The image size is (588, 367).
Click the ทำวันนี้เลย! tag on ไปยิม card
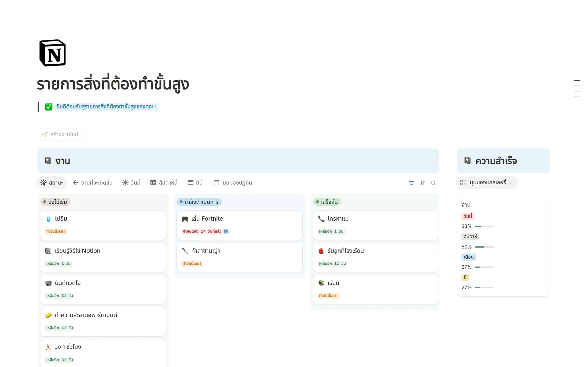click(56, 231)
